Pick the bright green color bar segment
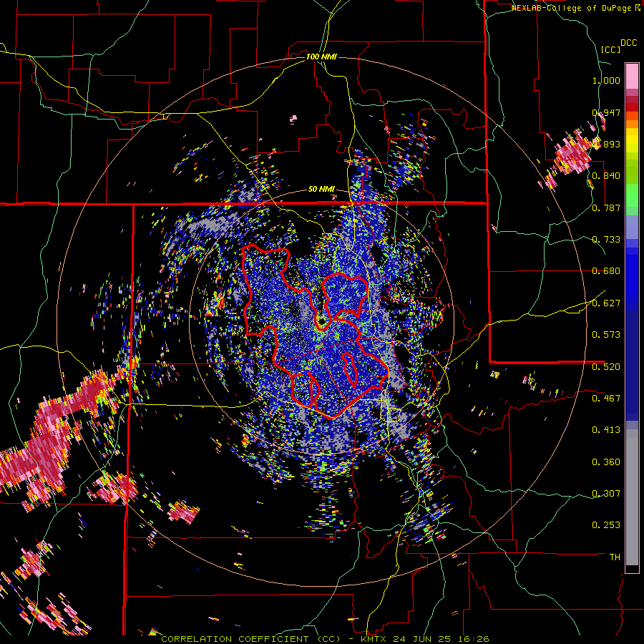This screenshot has width=644, height=644. (x=632, y=195)
